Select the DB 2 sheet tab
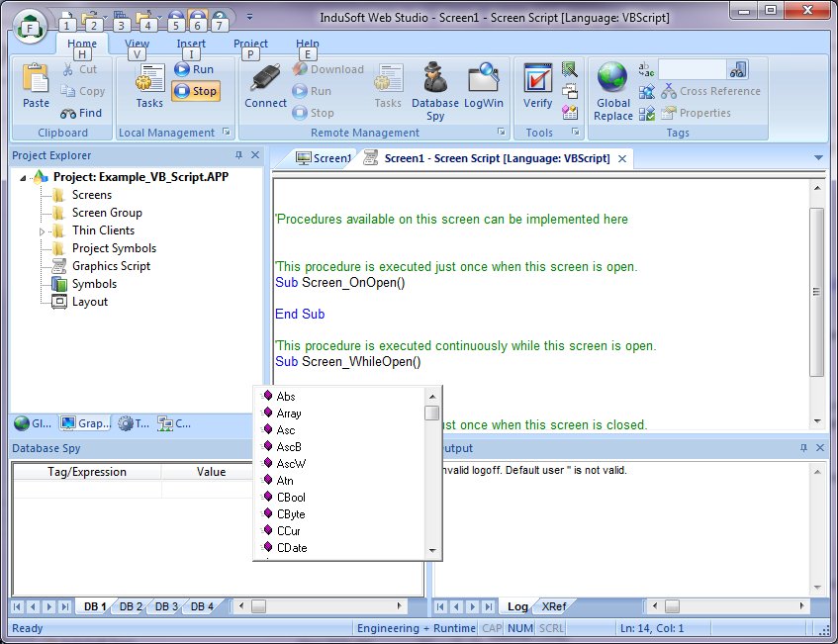 click(131, 606)
